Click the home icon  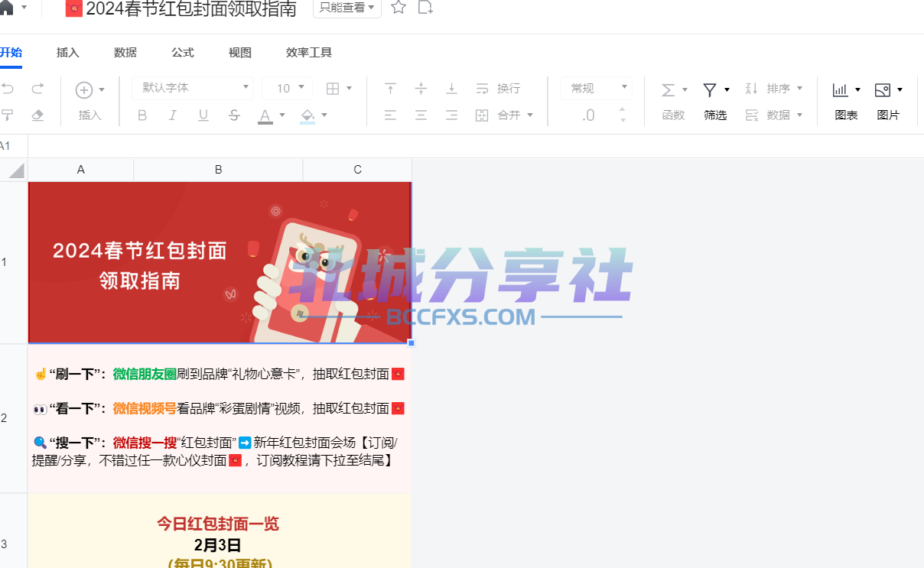pyautogui.click(x=6, y=8)
